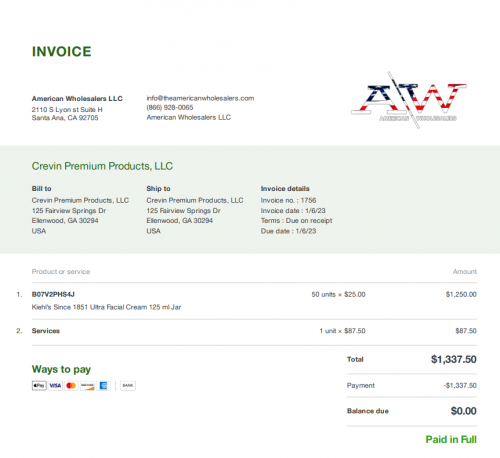
Task: Click the Ways to pay heading
Action: (x=61, y=369)
